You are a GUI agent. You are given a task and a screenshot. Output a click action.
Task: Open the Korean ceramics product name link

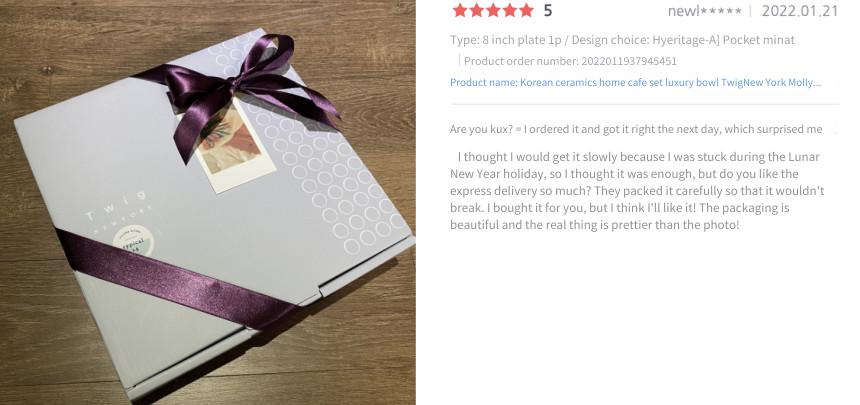[x=635, y=83]
